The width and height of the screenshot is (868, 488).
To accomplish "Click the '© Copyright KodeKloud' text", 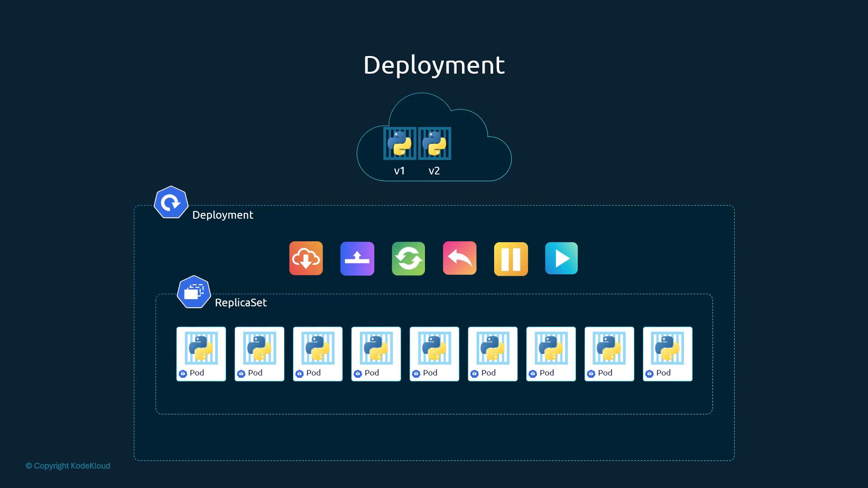I will click(x=68, y=466).
